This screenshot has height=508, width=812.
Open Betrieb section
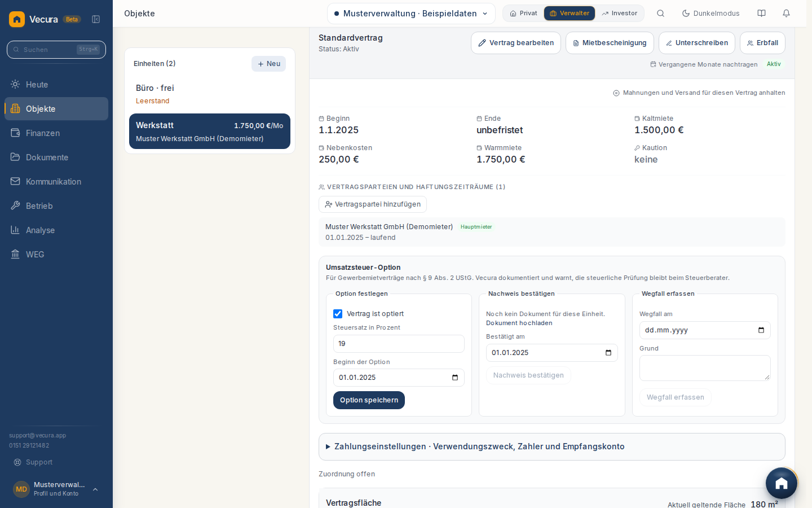56,206
